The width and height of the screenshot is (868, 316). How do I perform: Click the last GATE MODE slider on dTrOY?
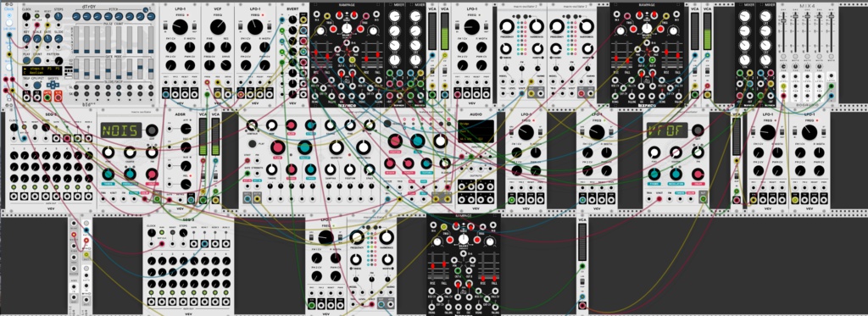click(x=151, y=69)
